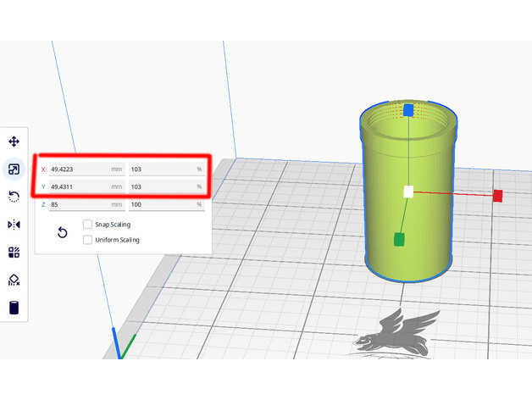This screenshot has width=532, height=400.
Task: Open the Per Model Settings tool
Action: (x=14, y=253)
